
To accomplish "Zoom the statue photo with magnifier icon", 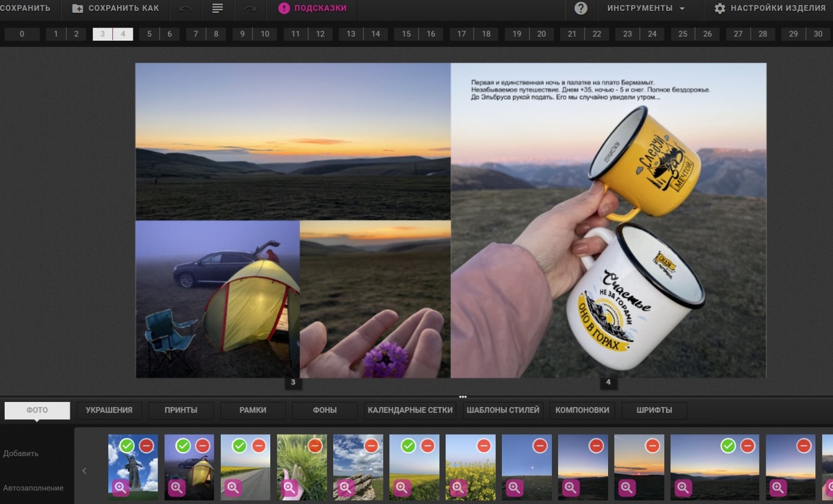I will click(x=120, y=488).
